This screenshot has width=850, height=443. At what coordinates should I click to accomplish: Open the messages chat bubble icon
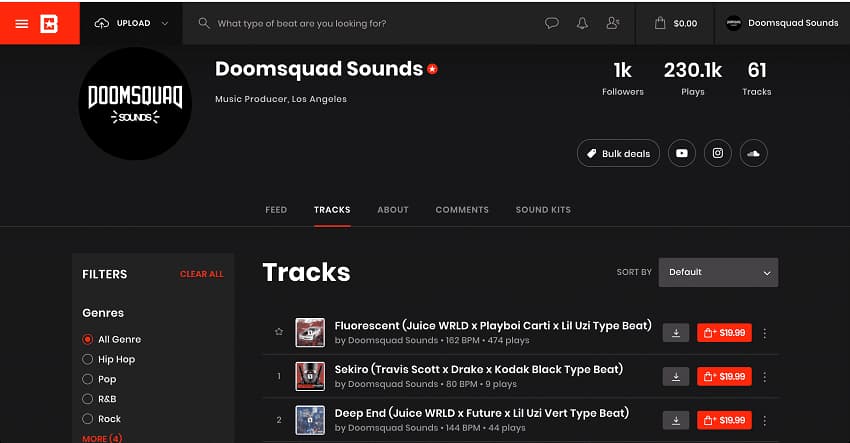pyautogui.click(x=551, y=23)
